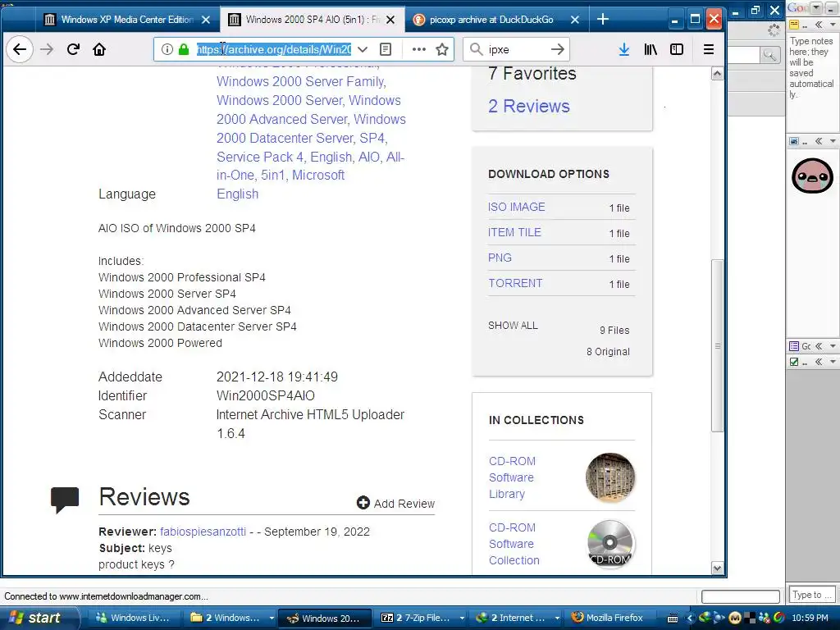Open the Firefox hamburger menu
840x630 pixels.
(708, 49)
